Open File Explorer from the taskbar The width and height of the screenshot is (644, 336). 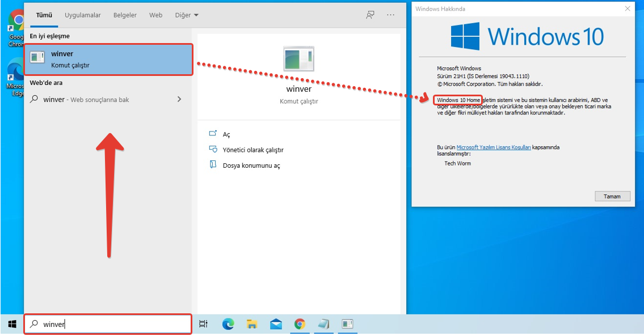(252, 324)
